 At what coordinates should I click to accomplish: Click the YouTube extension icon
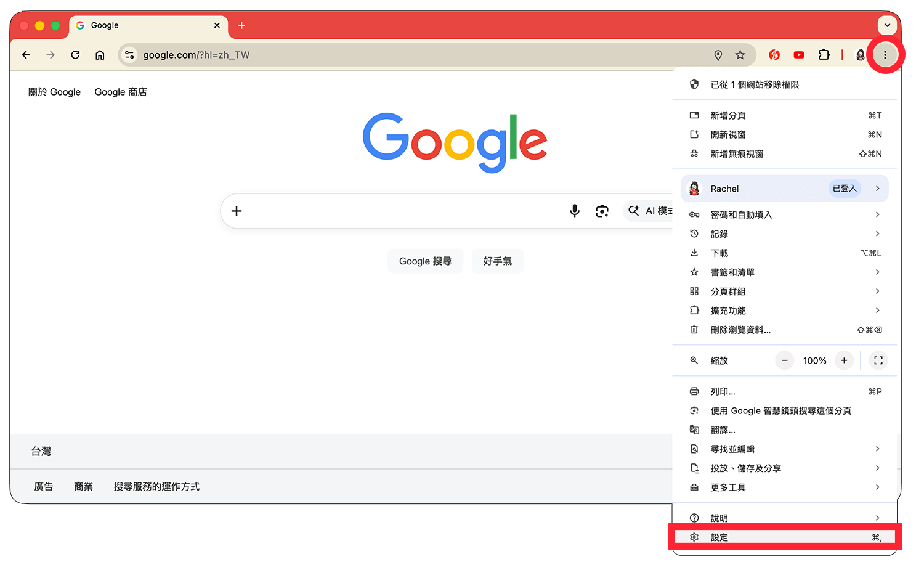pyautogui.click(x=799, y=55)
